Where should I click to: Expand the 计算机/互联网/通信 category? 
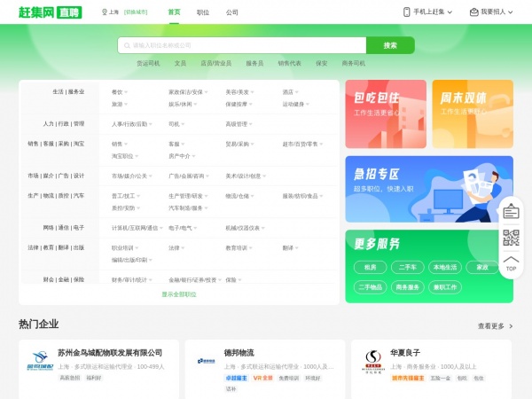click(x=132, y=228)
